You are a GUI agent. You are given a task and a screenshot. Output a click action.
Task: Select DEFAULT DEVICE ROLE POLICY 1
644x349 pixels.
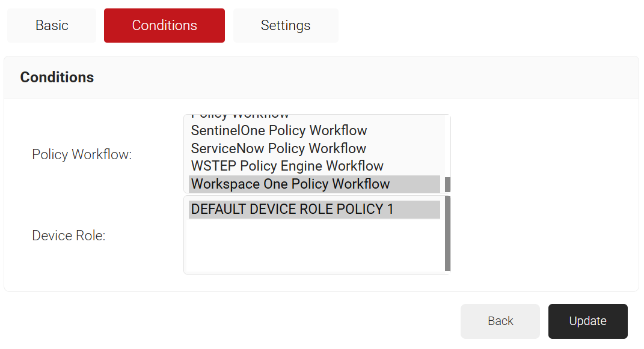click(292, 209)
